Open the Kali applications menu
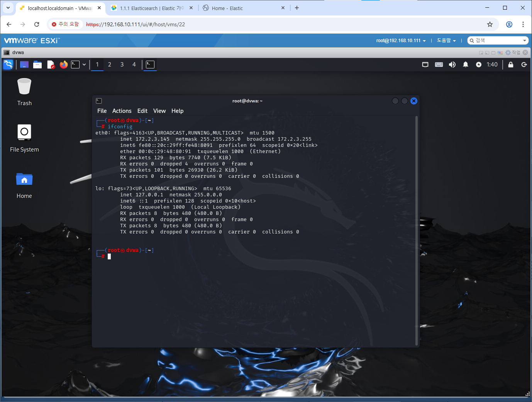The image size is (532, 402). point(8,65)
